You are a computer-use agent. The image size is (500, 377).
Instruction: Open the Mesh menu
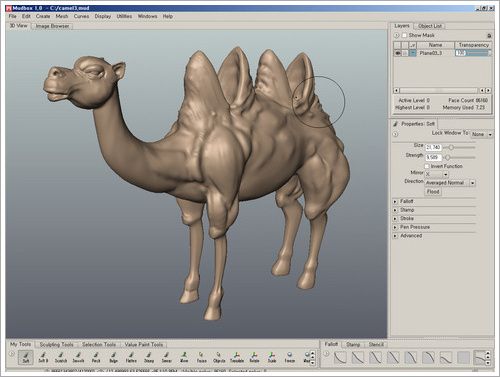tap(62, 16)
